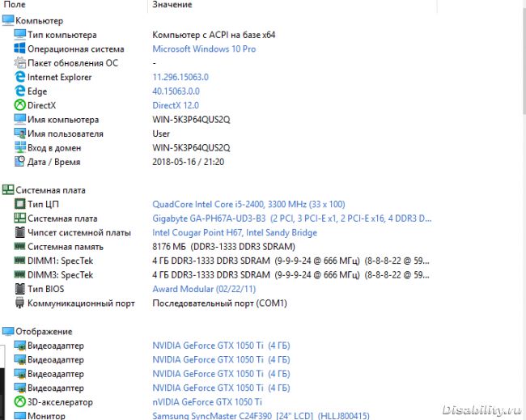Screen dimensions: 526x420
Task: Click the Вход в домен icon
Action: [x=19, y=147]
